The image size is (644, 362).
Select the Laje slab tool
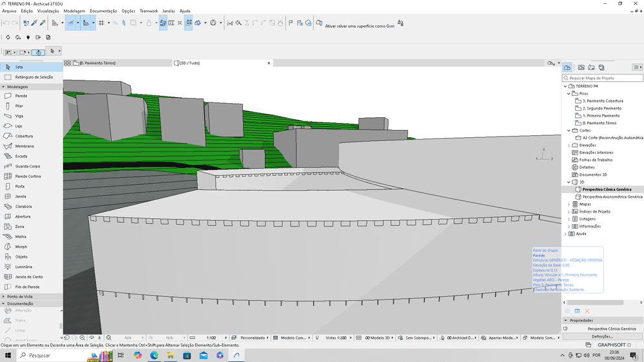(19, 126)
